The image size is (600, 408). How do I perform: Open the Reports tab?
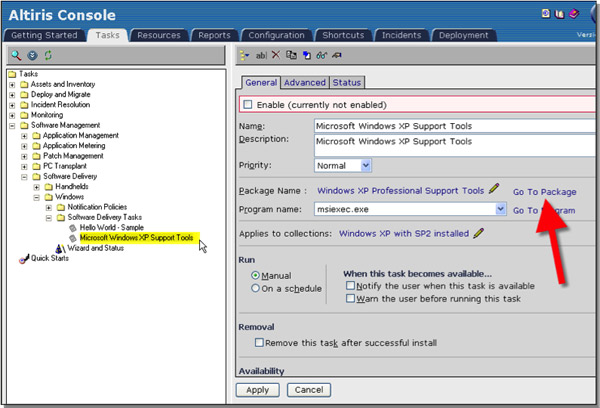pos(214,35)
